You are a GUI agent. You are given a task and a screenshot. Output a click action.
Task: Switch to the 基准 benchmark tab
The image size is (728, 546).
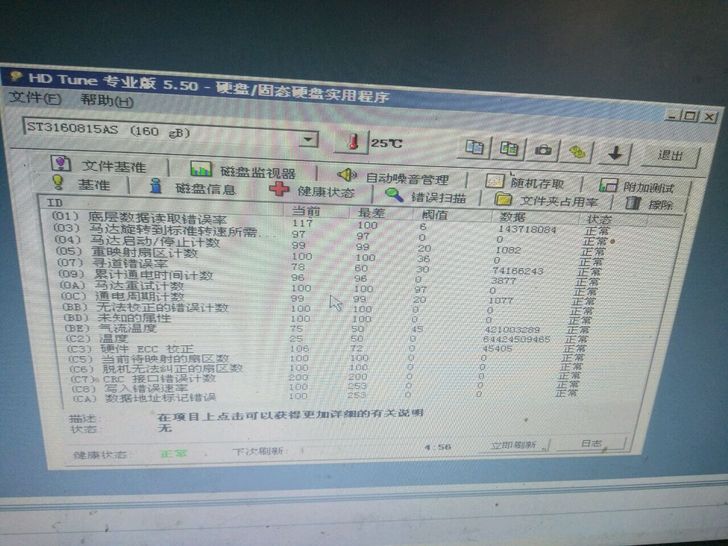point(82,183)
